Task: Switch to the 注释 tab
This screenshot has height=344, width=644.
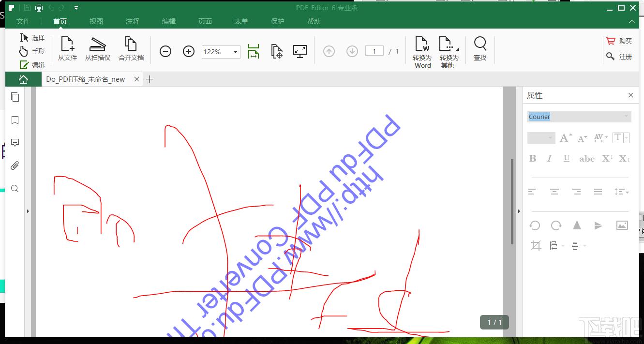Action: click(133, 21)
